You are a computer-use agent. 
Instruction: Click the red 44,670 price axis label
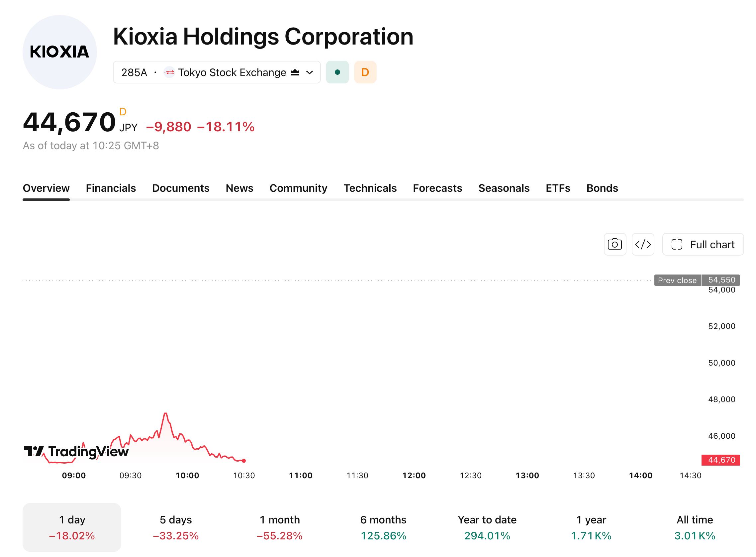(x=721, y=460)
